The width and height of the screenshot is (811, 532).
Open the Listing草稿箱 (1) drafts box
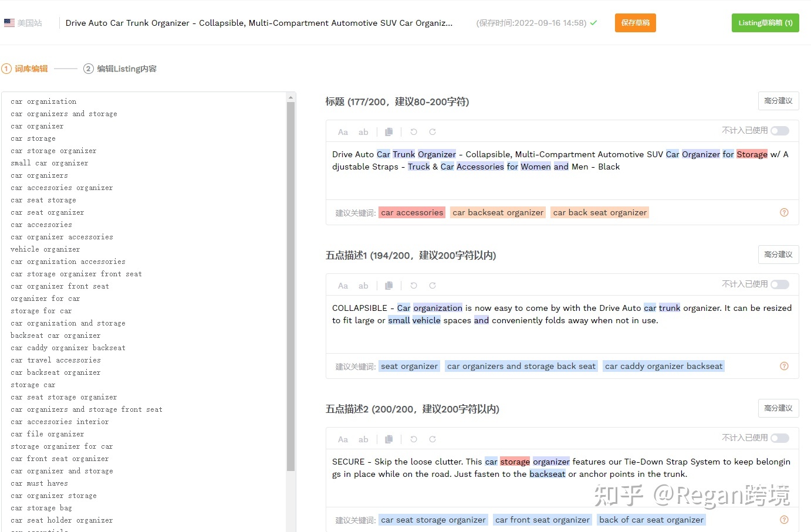pos(765,23)
